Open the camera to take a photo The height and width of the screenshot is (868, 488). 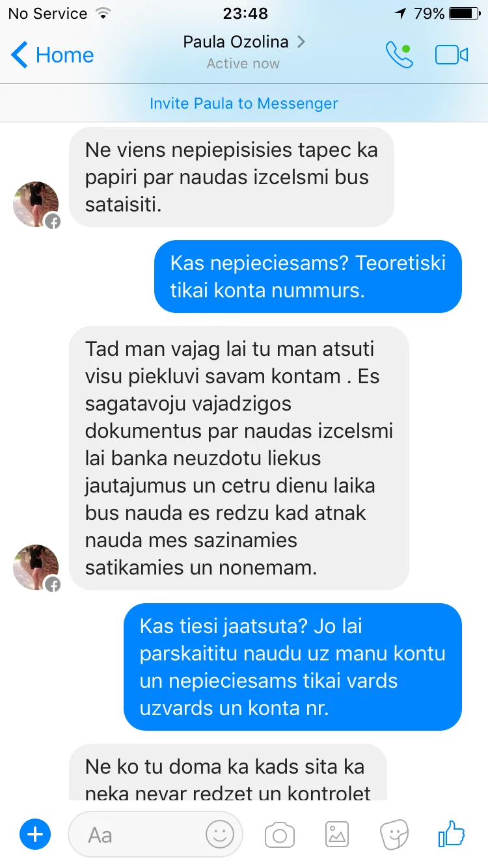tap(280, 835)
